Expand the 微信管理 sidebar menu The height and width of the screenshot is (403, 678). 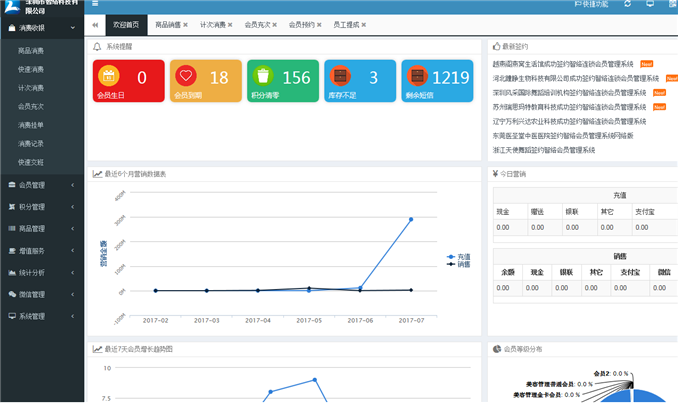click(40, 294)
